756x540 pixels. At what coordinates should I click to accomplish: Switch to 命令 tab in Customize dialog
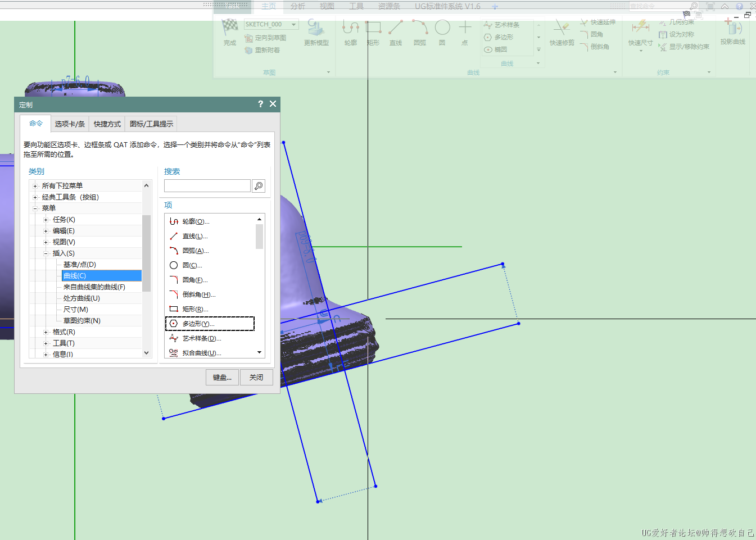click(36, 124)
